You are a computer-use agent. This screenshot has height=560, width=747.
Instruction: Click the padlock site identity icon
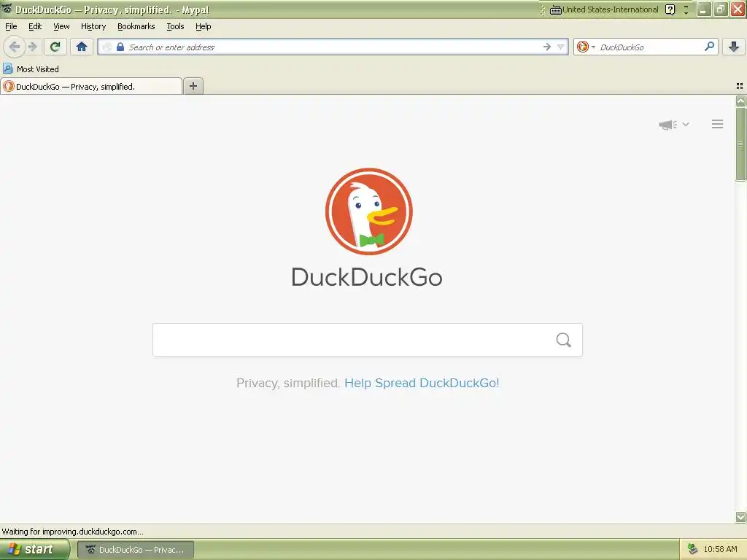(120, 47)
